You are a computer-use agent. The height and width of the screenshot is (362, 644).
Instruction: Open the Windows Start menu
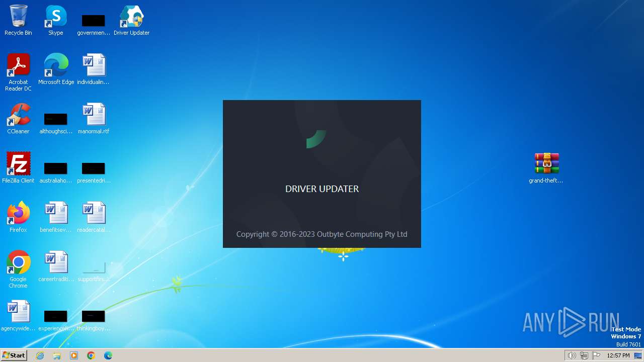14,355
